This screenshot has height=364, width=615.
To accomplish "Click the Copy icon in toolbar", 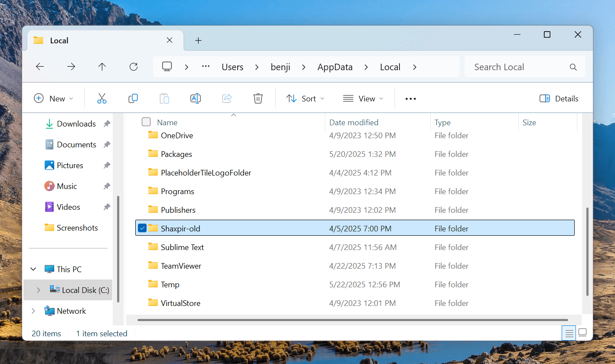I will [133, 98].
